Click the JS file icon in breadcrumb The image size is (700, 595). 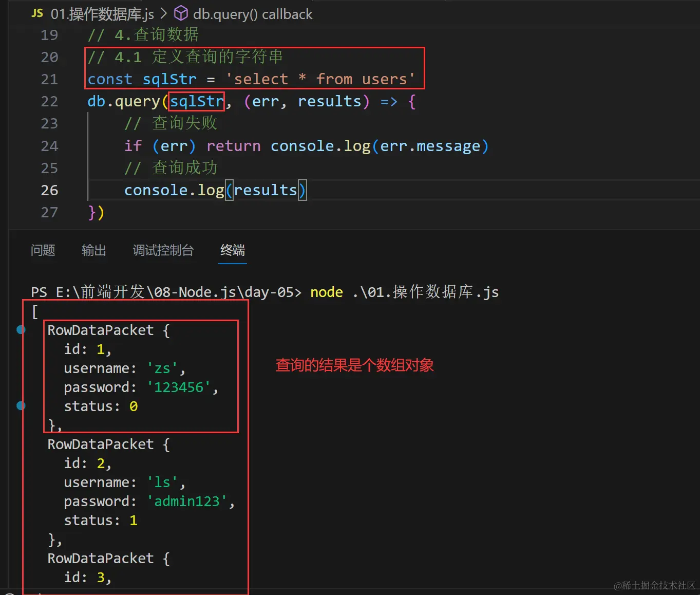37,13
